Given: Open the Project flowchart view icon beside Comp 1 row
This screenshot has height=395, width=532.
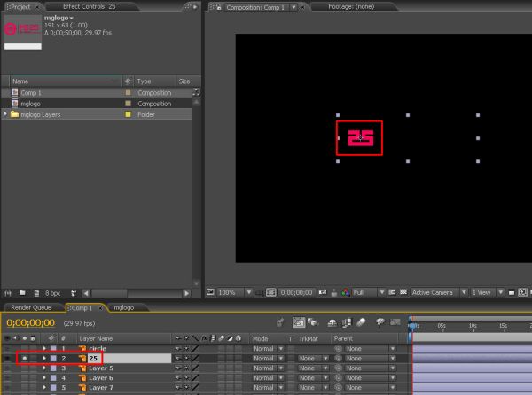Looking at the screenshot, I should pos(196,92).
